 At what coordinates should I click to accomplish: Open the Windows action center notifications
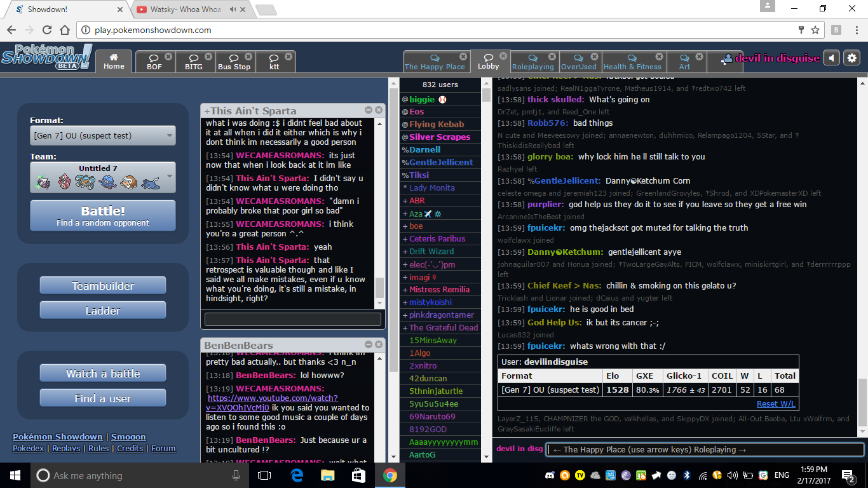click(x=848, y=475)
